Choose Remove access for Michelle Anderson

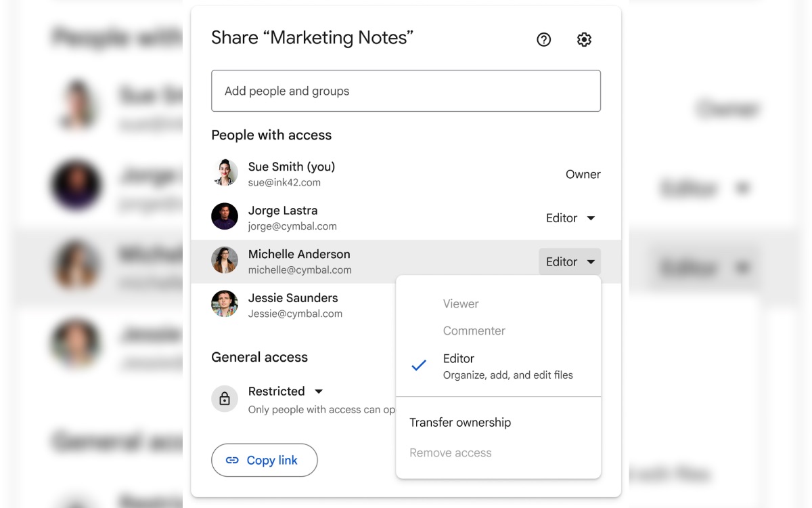450,452
